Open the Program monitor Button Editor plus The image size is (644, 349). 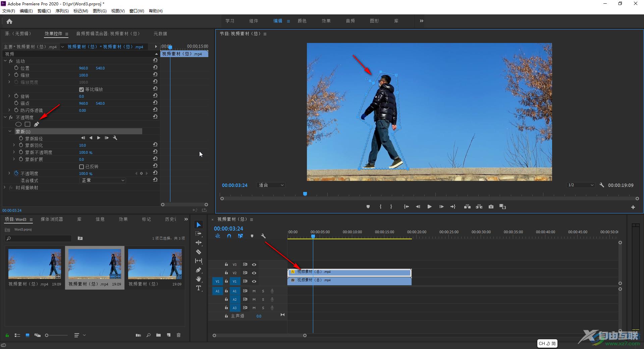[x=633, y=207]
